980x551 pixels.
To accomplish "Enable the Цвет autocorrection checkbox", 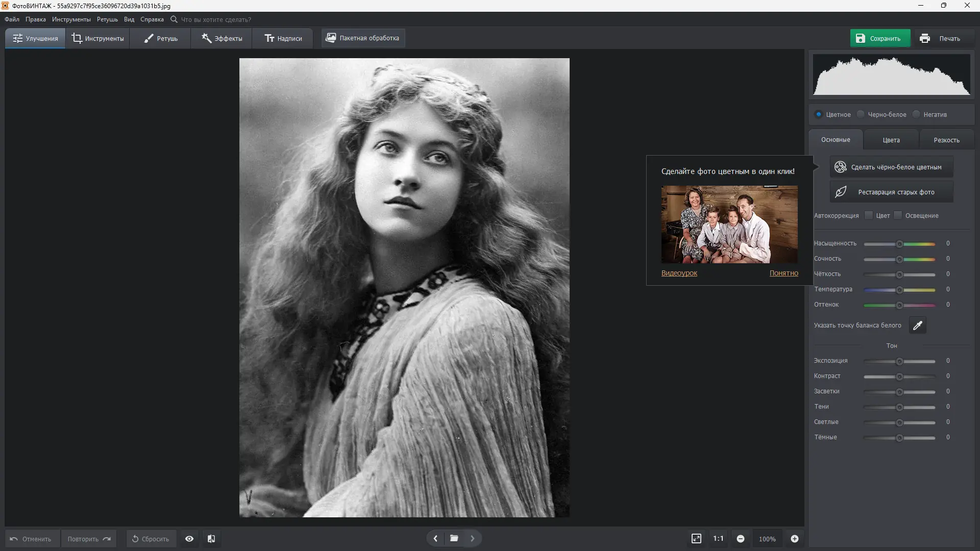I will tap(869, 215).
